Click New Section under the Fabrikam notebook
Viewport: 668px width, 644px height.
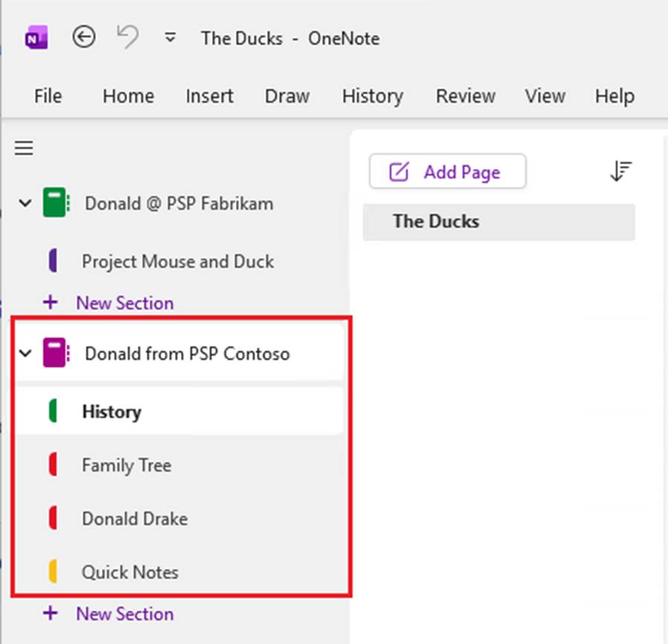pos(124,303)
